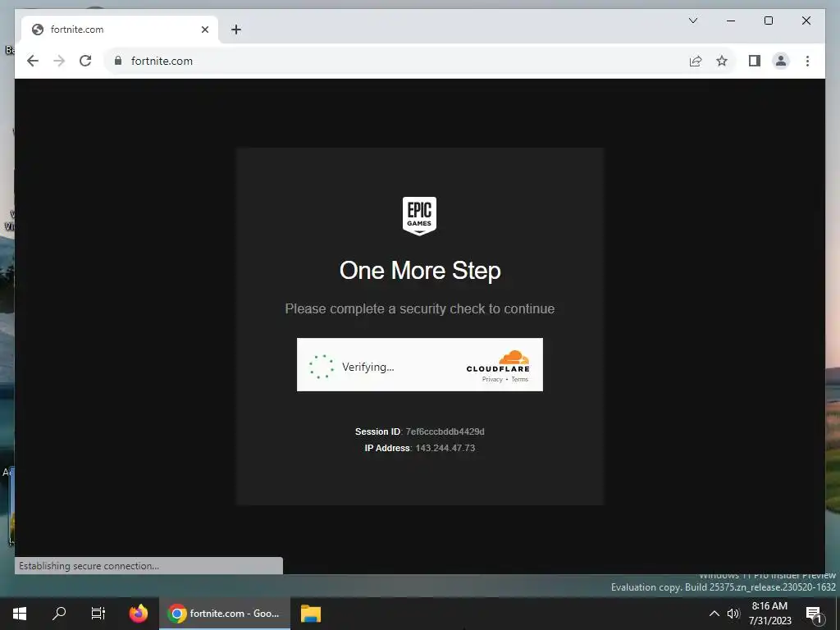Open the clock showing 8:16 AM

[769, 614]
